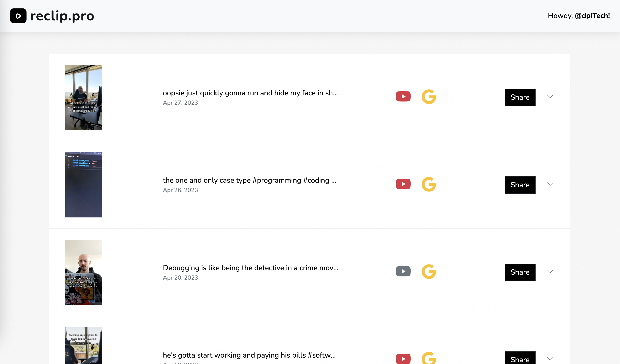Click the reclip.pro play logo icon

pyautogui.click(x=18, y=16)
